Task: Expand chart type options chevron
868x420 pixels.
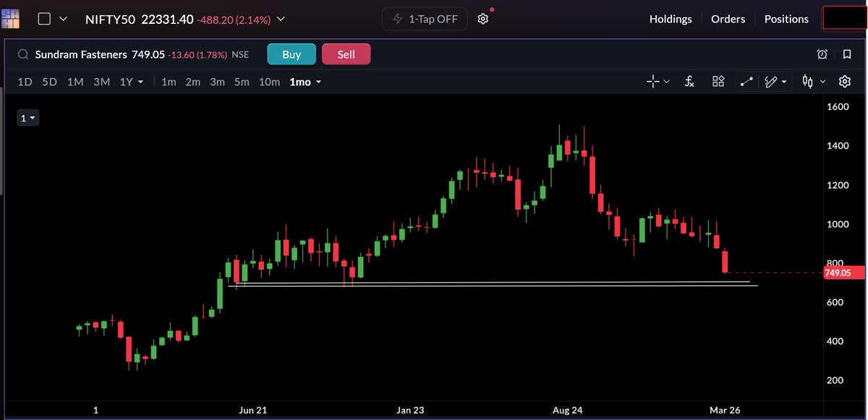Action: [x=822, y=82]
